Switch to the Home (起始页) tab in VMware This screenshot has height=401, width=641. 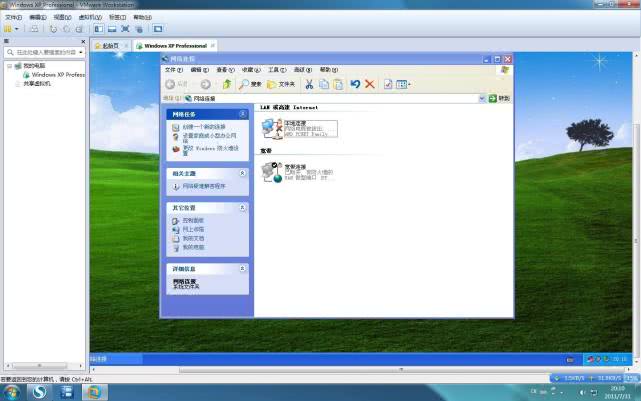pos(107,45)
